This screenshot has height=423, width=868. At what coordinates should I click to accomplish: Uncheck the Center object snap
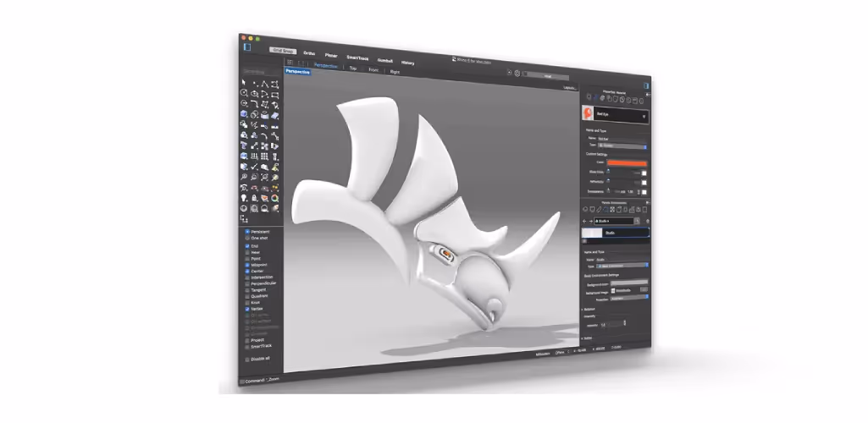(x=247, y=271)
